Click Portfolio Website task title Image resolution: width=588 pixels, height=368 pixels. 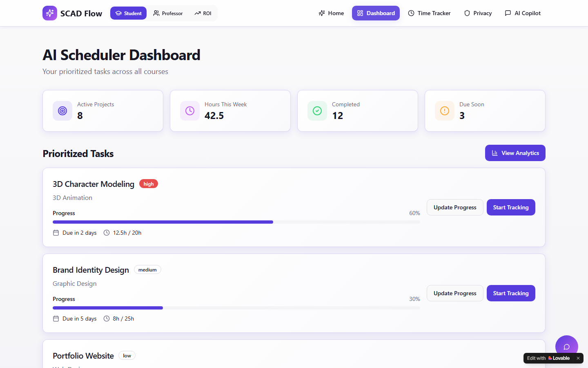pos(83,356)
